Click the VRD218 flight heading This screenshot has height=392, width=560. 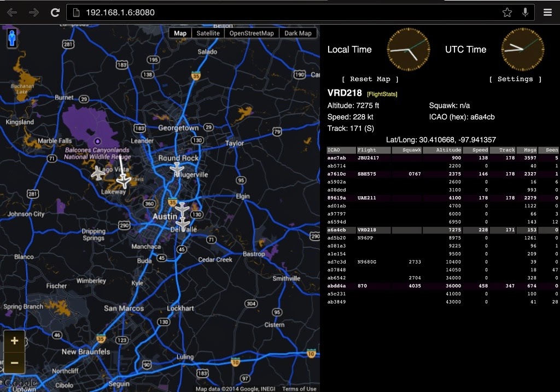tap(345, 93)
